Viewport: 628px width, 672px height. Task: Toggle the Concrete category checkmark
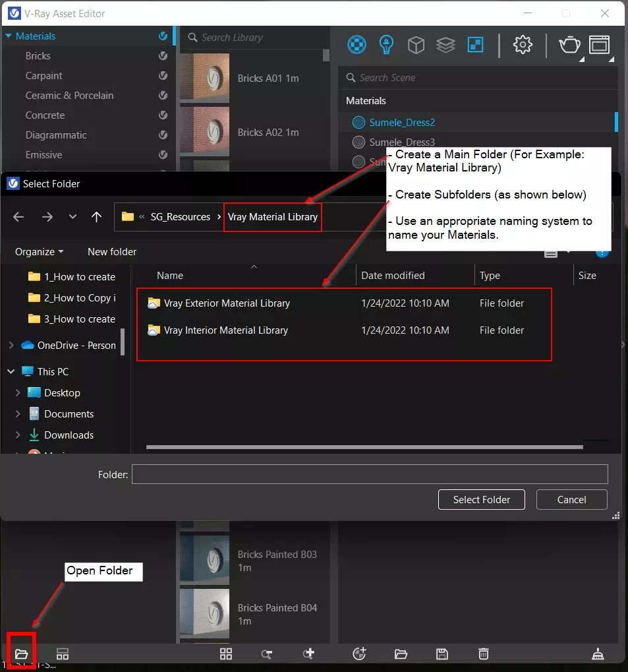point(163,115)
